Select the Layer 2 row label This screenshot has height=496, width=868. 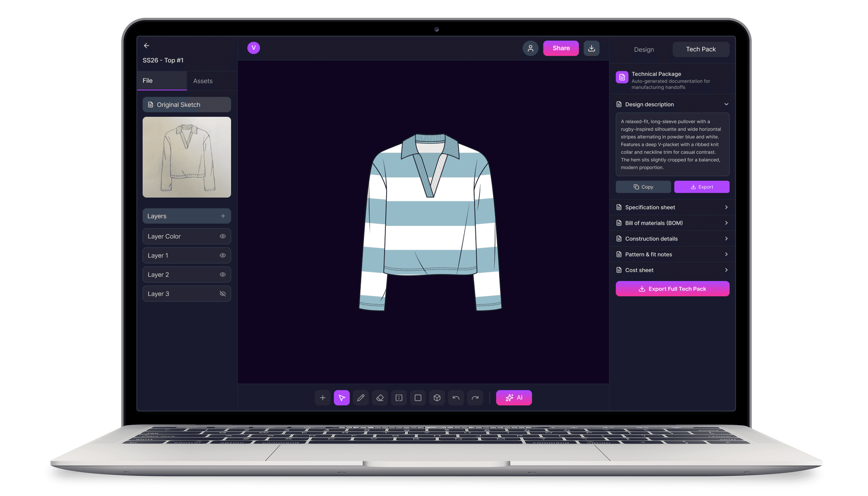[158, 274]
